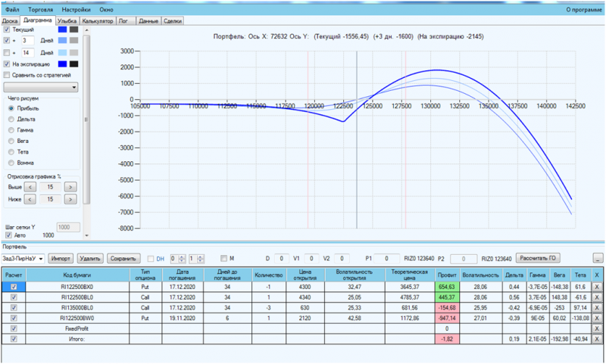Select the Дельта radio option
Screen dimensions: 606x364
pyautogui.click(x=11, y=120)
